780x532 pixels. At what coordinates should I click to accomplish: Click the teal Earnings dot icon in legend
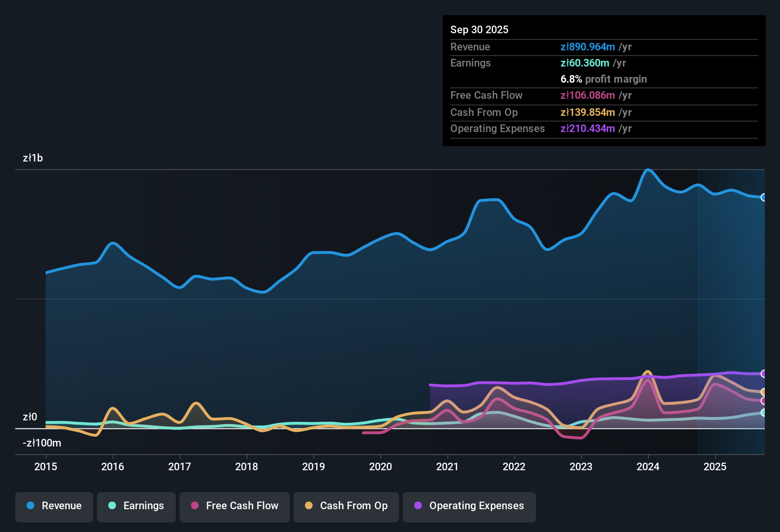click(x=112, y=506)
